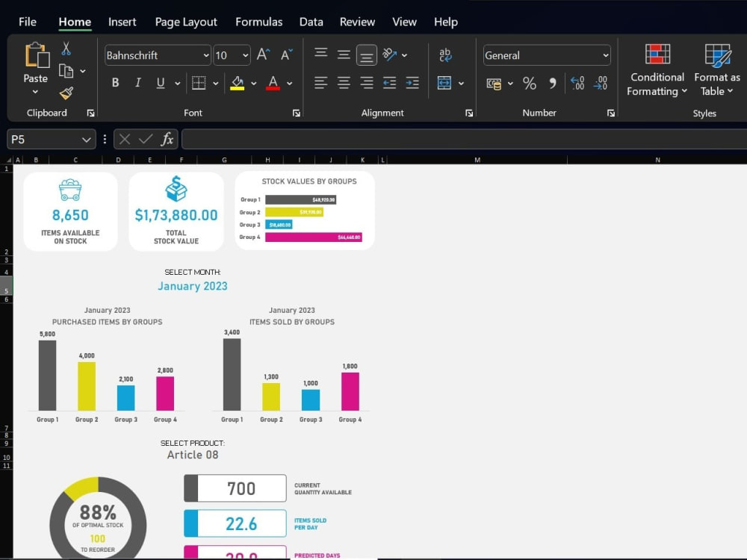Open the Review ribbon tab

pyautogui.click(x=356, y=22)
